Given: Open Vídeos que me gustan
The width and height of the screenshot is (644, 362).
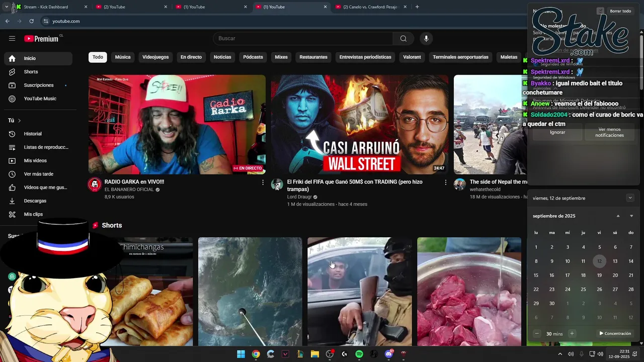Looking at the screenshot, I should [x=38, y=187].
